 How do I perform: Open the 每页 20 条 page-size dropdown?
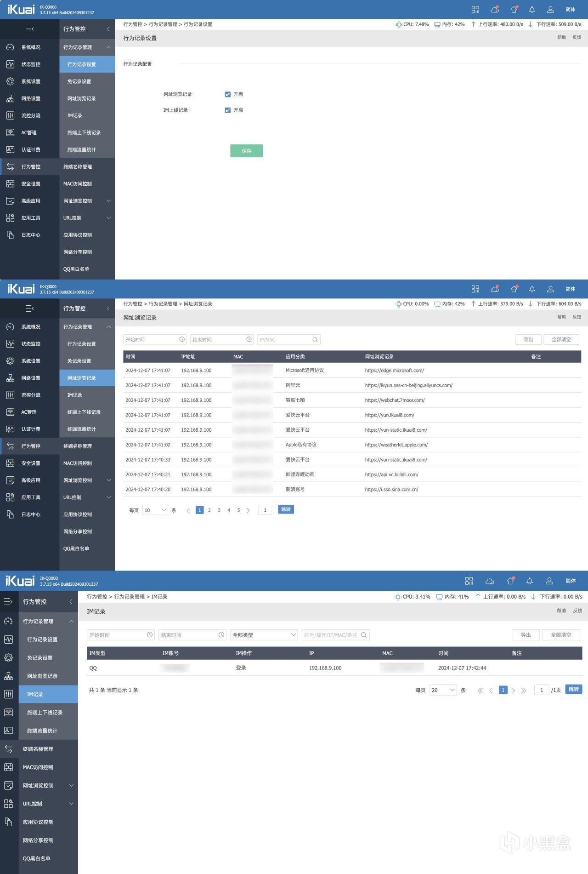[443, 690]
